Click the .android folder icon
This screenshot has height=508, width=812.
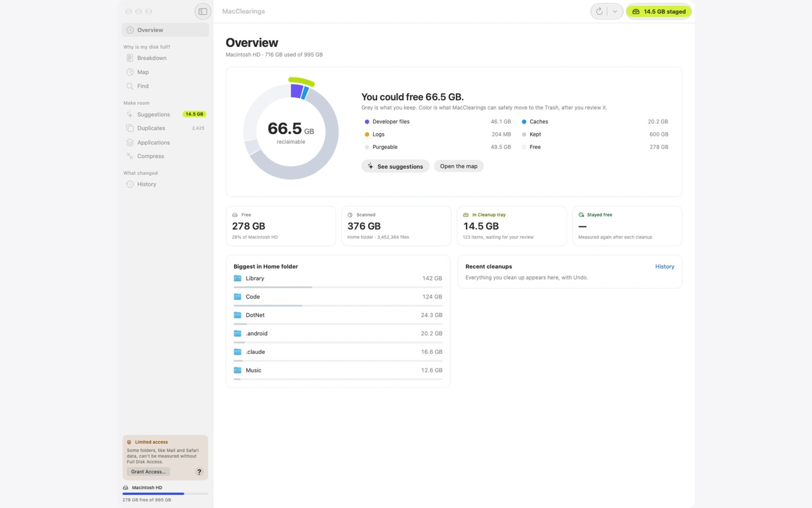pos(237,334)
